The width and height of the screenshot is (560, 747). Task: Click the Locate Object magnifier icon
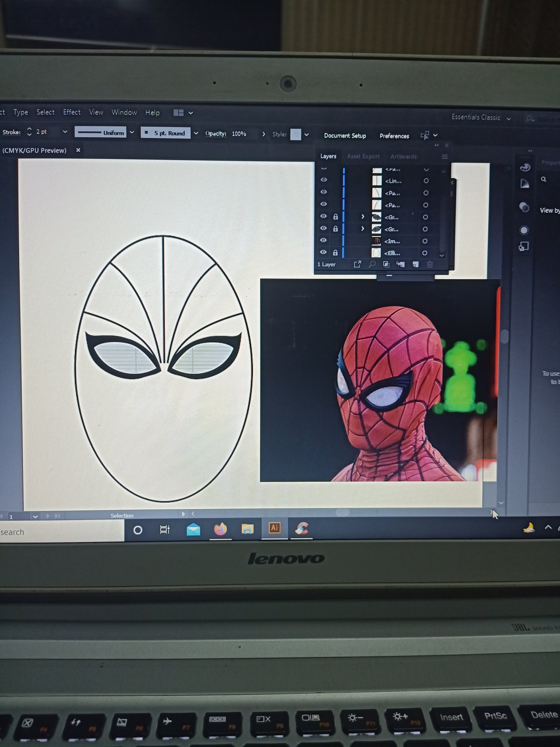click(x=372, y=264)
